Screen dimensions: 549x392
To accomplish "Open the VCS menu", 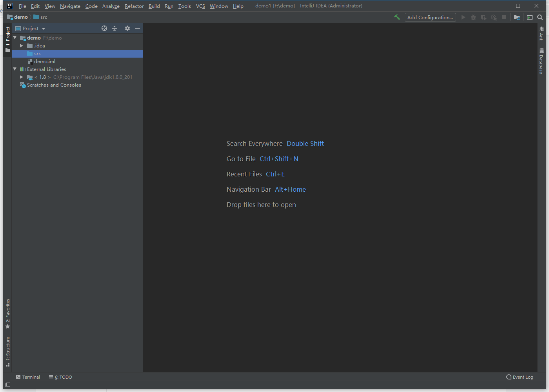I will pyautogui.click(x=200, y=6).
